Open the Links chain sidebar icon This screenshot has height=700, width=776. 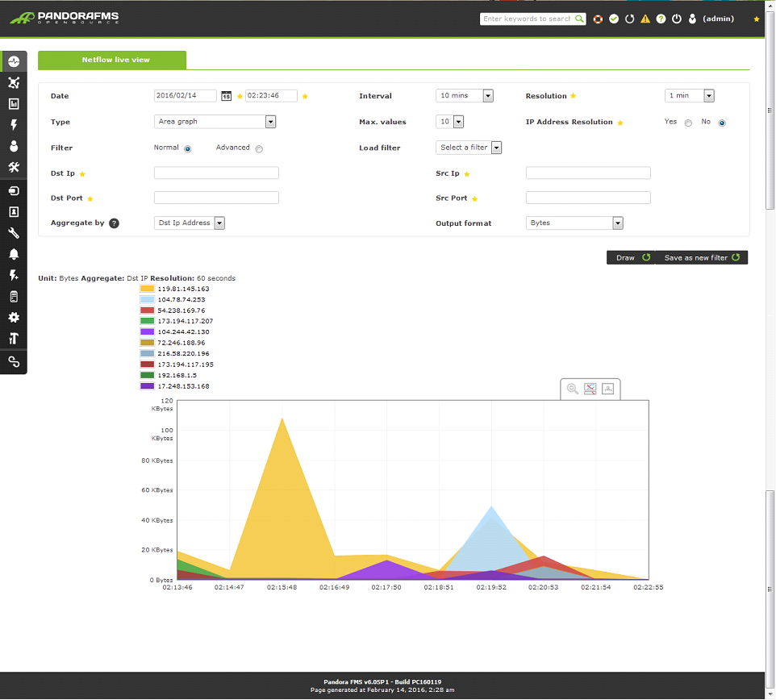[x=14, y=361]
